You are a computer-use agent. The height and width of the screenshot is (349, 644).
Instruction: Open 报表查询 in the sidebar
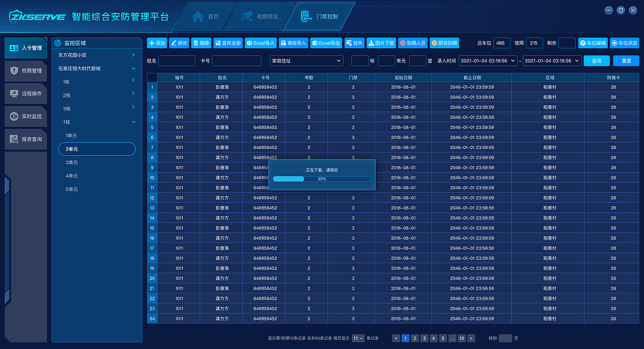(26, 139)
